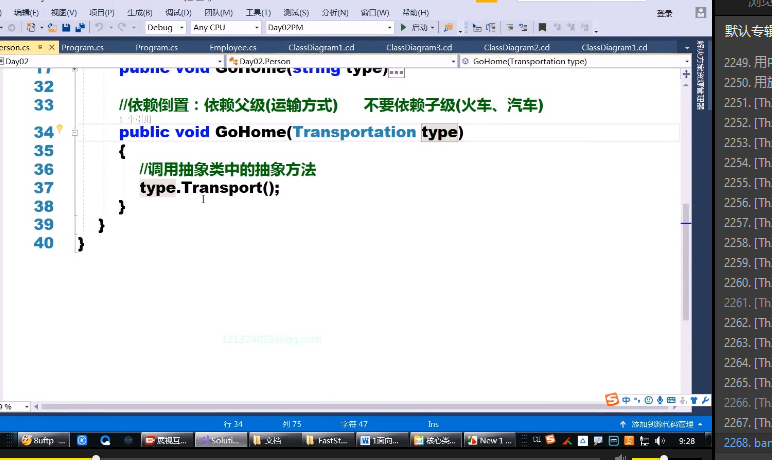This screenshot has height=460, width=772.
Task: Click the New Project toolbar icon
Action: coord(31,28)
